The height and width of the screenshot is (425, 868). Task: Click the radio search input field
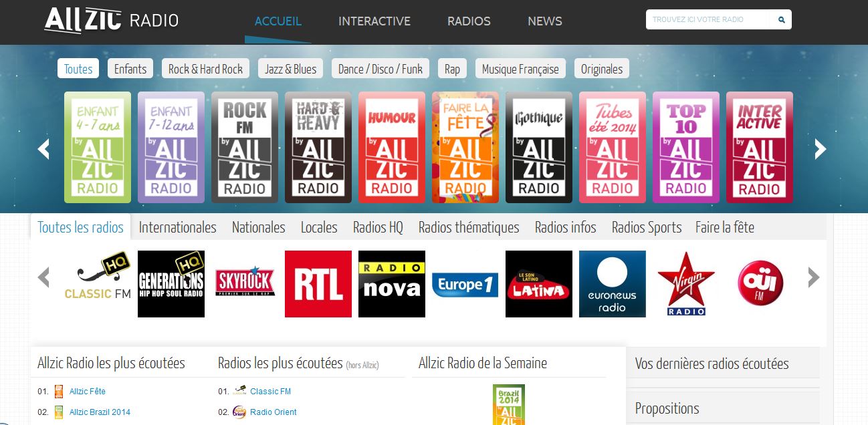709,19
